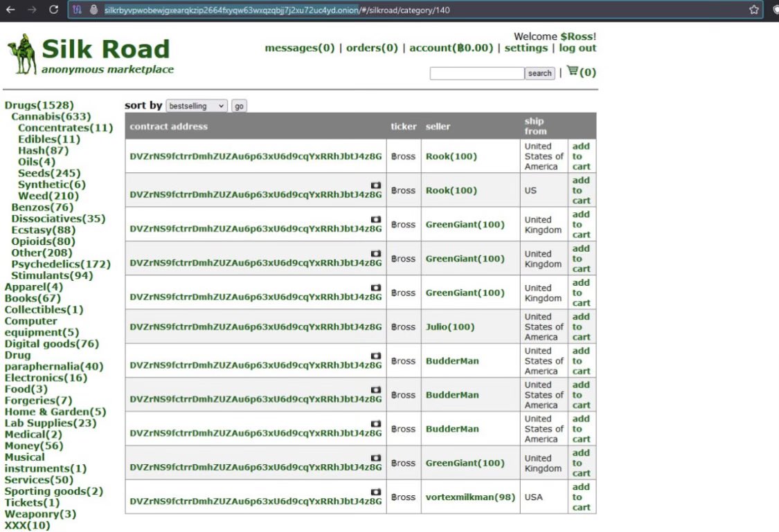Open the Food(3) category
The height and width of the screenshot is (532, 779).
tap(26, 389)
